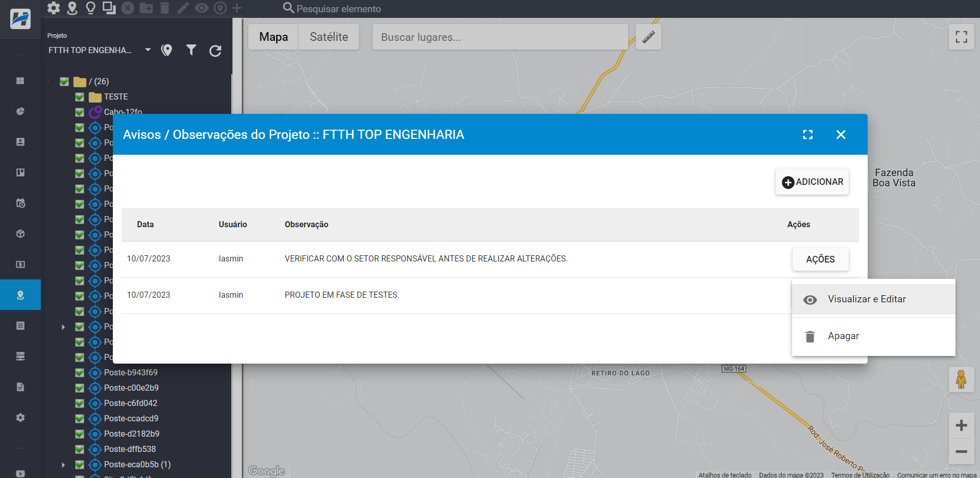Toggle checkbox next to Poste-ccadcd9
Viewport: 980px width, 478px height.
(80, 419)
